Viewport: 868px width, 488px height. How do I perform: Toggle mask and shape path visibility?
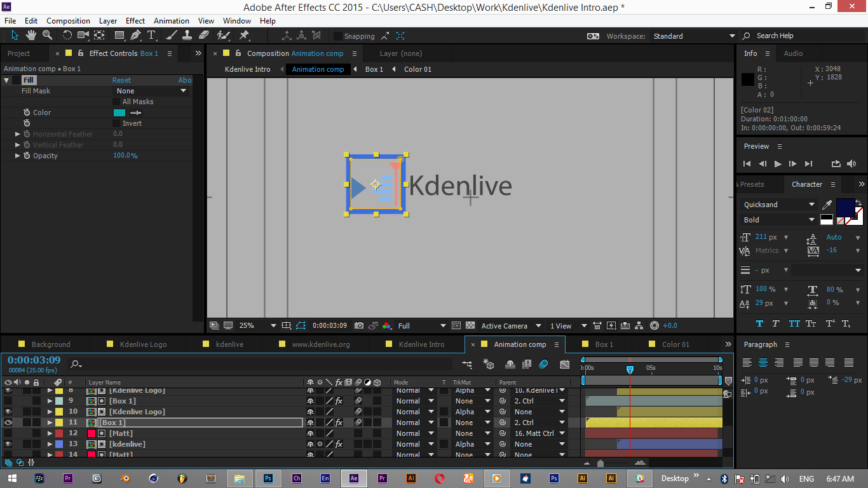[x=301, y=326]
